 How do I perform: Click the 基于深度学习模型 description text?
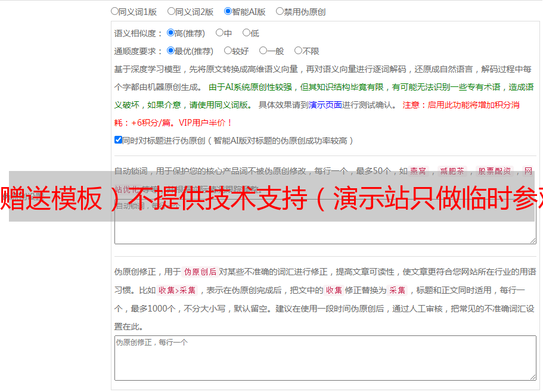(322, 78)
